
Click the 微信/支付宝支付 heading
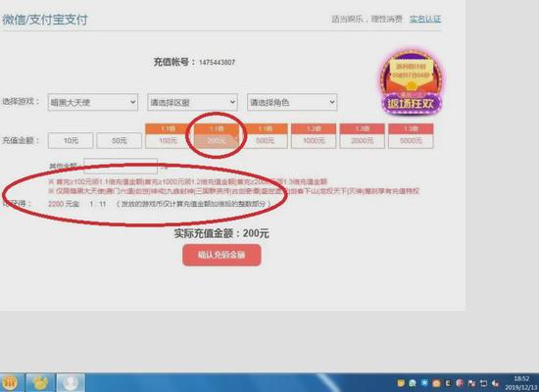pyautogui.click(x=45, y=20)
